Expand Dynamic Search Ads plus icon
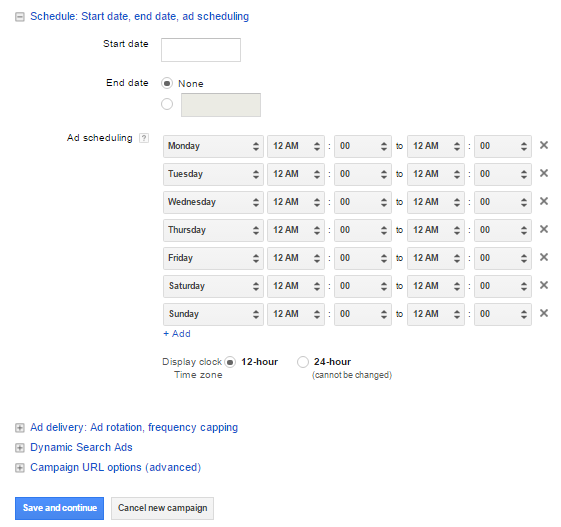The height and width of the screenshot is (527, 561). click(x=20, y=448)
